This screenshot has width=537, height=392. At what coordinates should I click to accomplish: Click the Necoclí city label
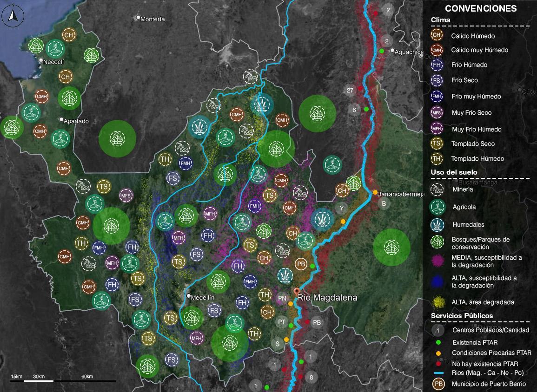click(x=53, y=62)
